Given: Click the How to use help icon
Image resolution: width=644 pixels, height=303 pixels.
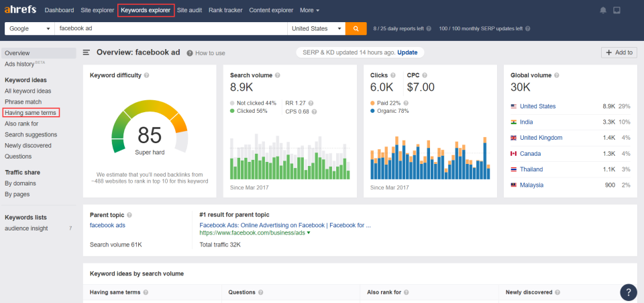Looking at the screenshot, I should coord(190,53).
